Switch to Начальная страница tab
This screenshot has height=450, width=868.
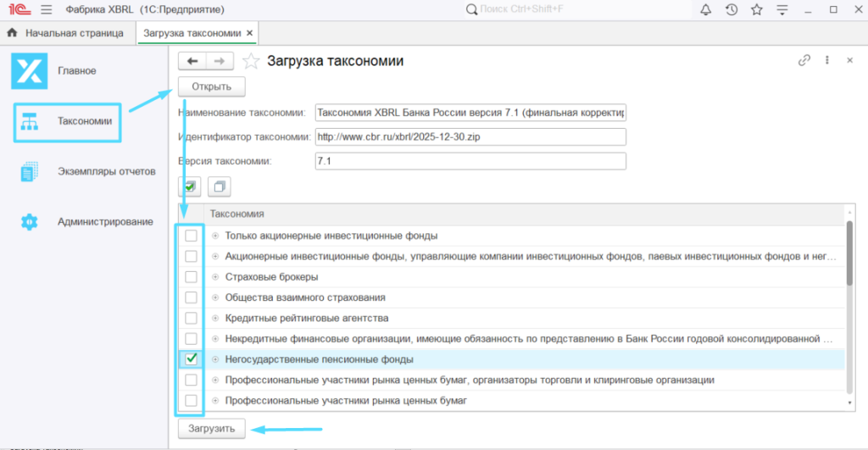pos(68,33)
